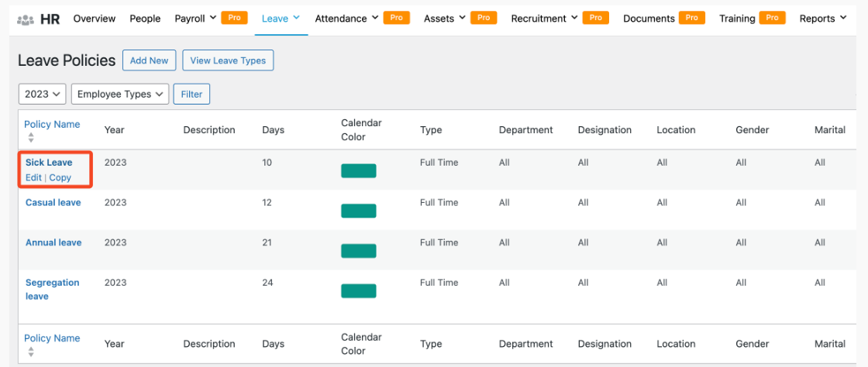Click View Leave Types button
This screenshot has height=367, width=868.
pos(228,60)
